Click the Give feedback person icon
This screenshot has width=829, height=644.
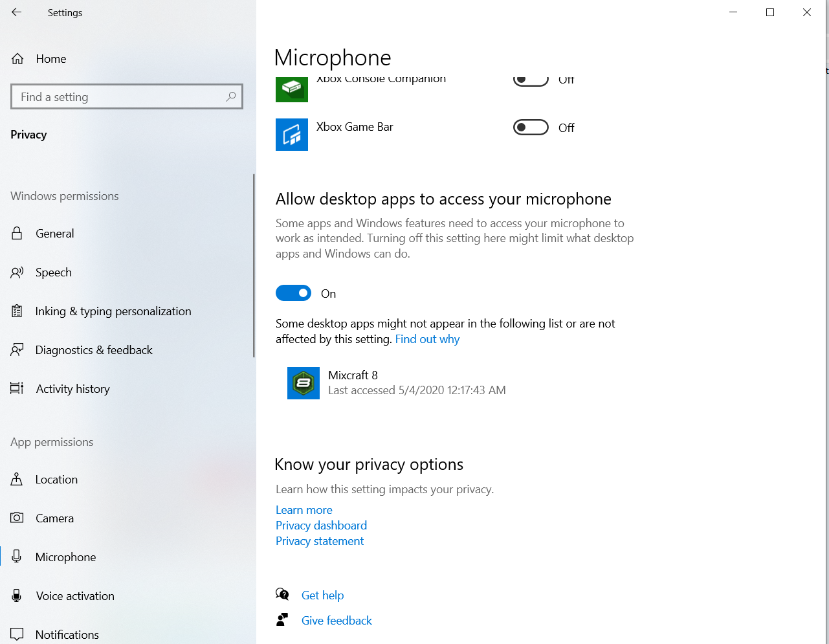tap(282, 619)
